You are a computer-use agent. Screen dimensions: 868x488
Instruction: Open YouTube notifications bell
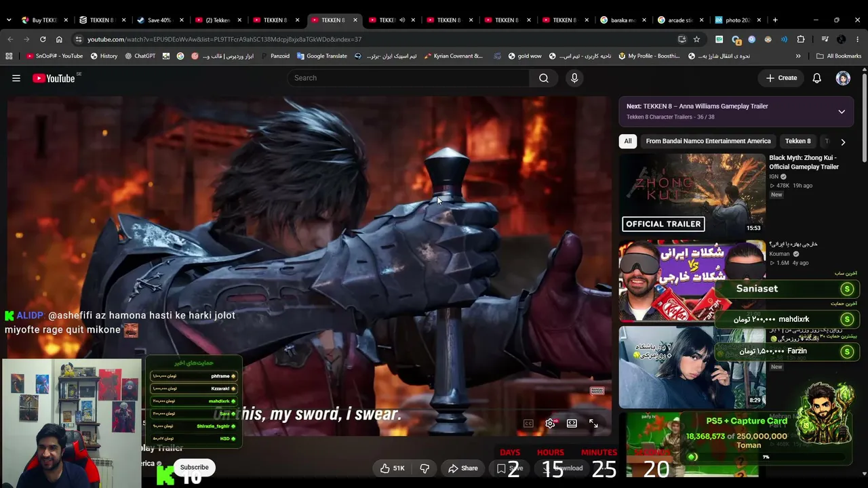click(x=816, y=78)
